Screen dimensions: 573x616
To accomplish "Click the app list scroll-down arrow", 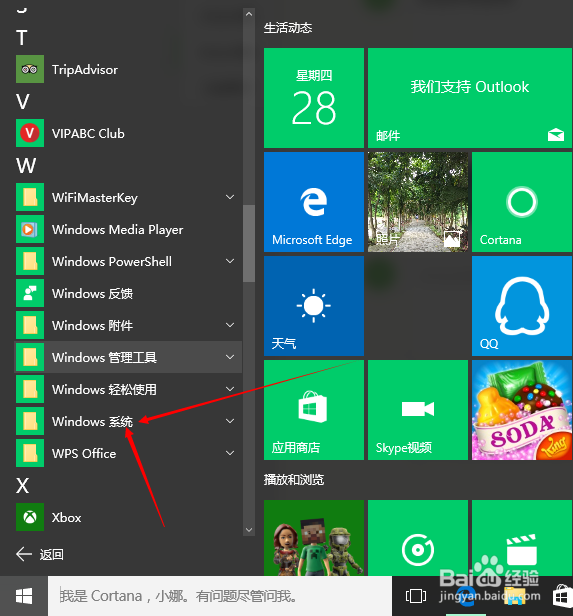I will (x=249, y=530).
